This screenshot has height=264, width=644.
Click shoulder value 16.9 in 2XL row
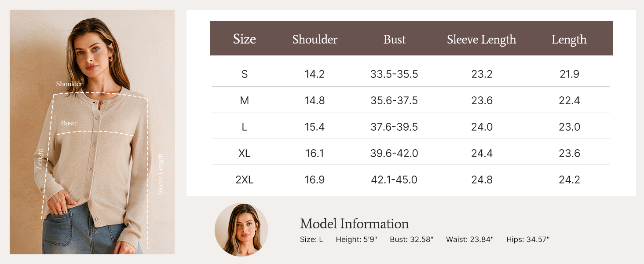[315, 180]
